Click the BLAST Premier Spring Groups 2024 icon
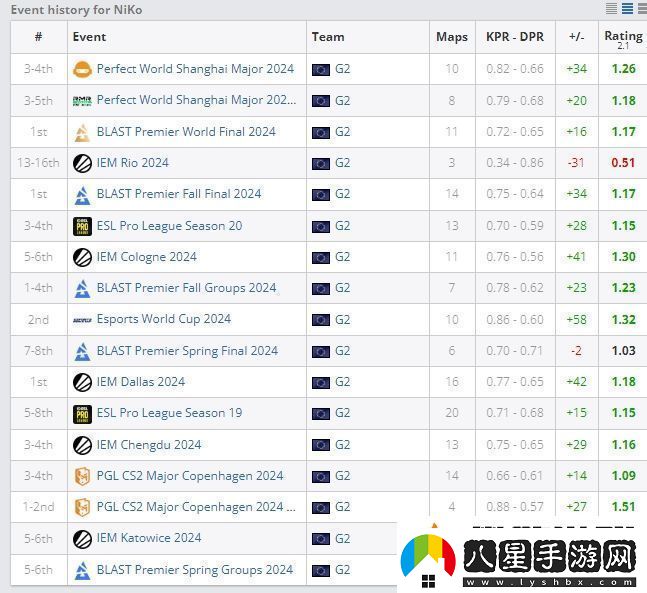 coord(82,570)
